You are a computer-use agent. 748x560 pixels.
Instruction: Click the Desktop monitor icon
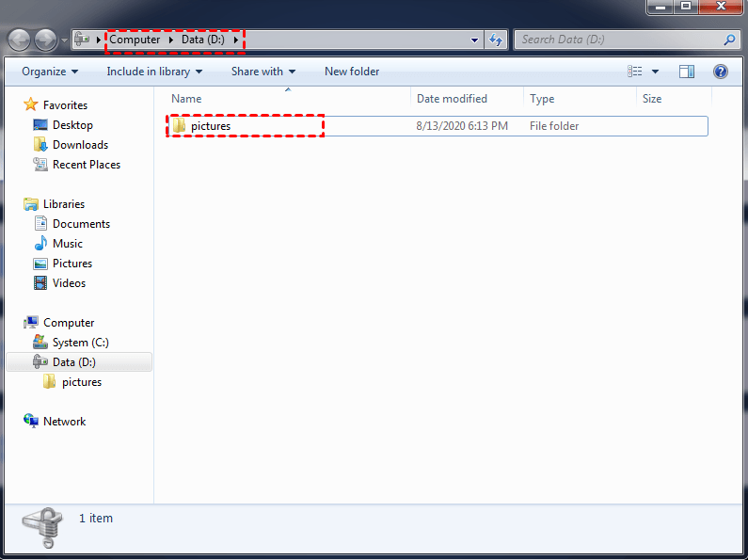coord(40,125)
